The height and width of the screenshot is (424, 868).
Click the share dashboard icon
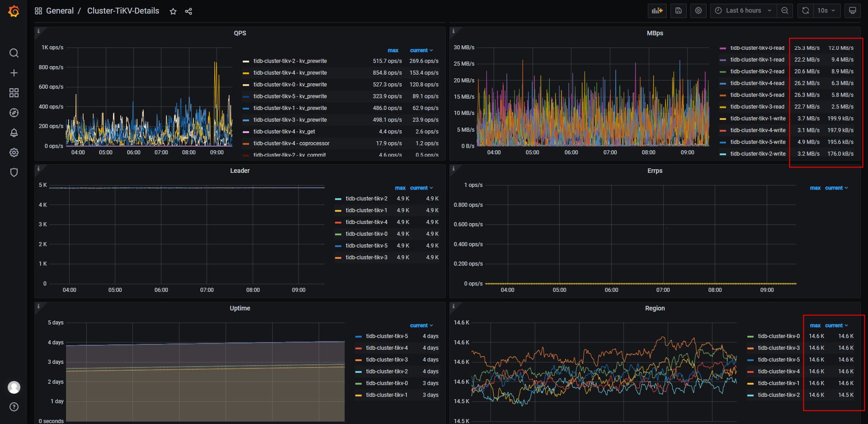pos(189,11)
